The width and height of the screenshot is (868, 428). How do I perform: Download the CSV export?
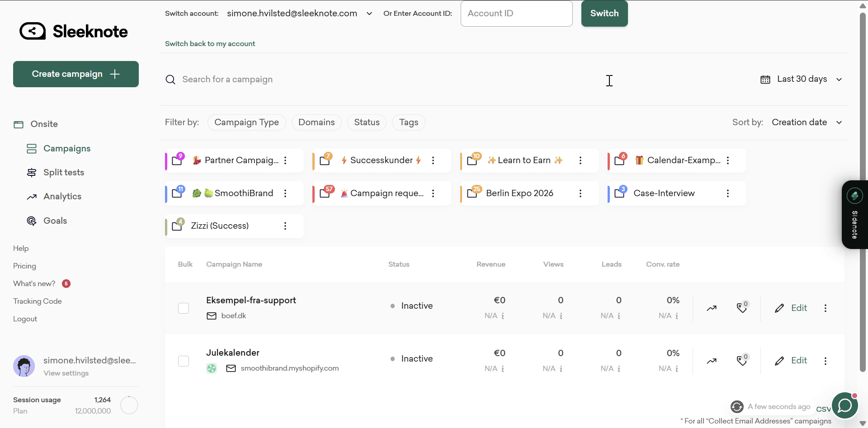(x=823, y=409)
